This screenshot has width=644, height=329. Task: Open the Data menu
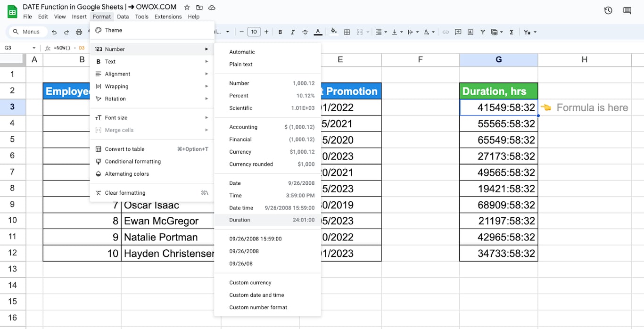(123, 16)
